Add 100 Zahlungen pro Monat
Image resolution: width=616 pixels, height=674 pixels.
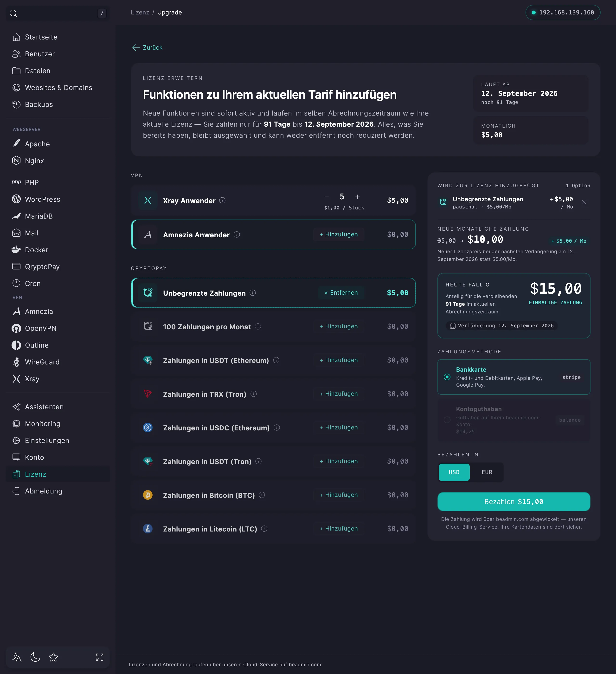click(x=339, y=326)
